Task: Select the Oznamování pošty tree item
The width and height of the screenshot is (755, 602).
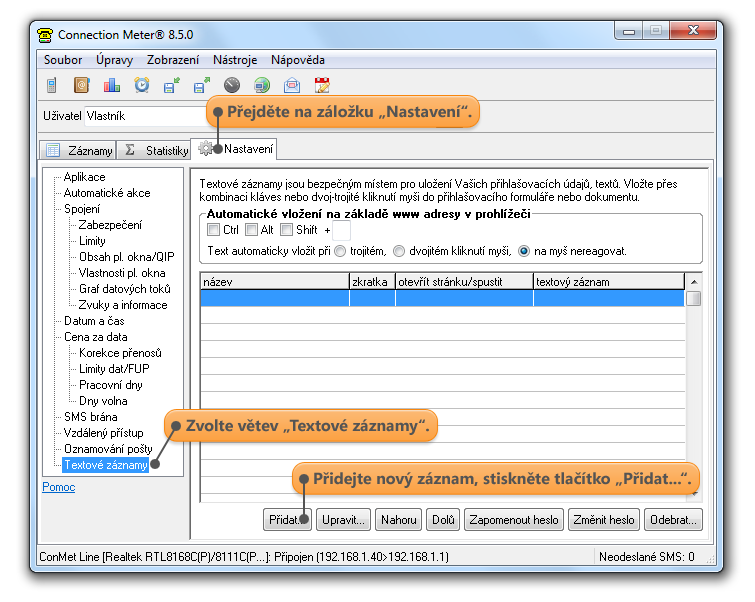Action: [x=108, y=449]
